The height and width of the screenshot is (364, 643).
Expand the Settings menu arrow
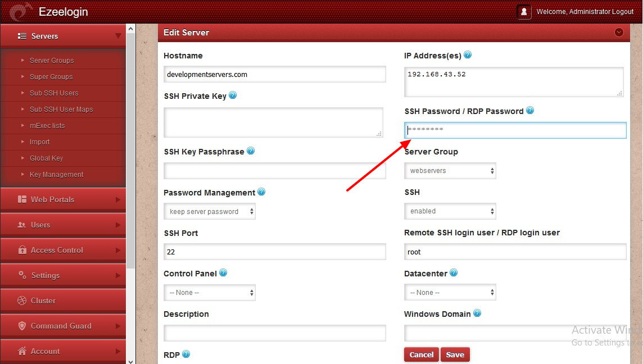118,275
